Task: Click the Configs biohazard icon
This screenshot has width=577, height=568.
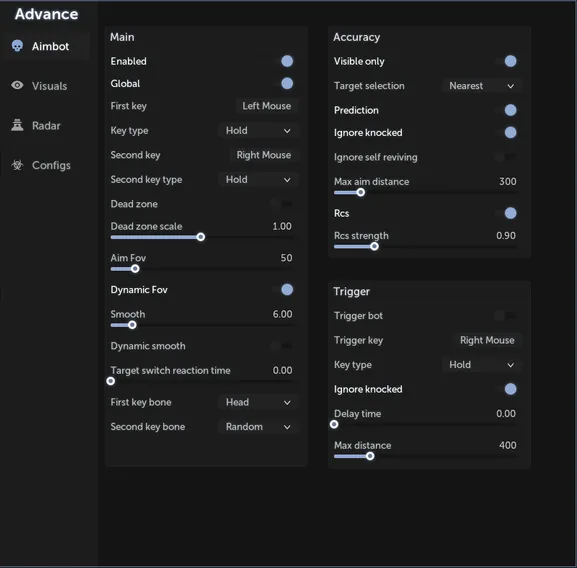Action: 17,165
